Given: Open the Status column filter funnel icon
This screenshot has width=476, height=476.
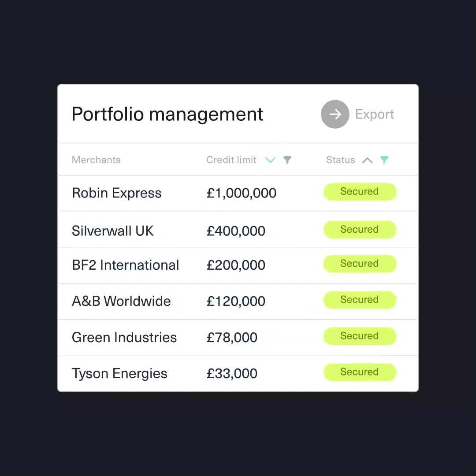Looking at the screenshot, I should click(384, 160).
